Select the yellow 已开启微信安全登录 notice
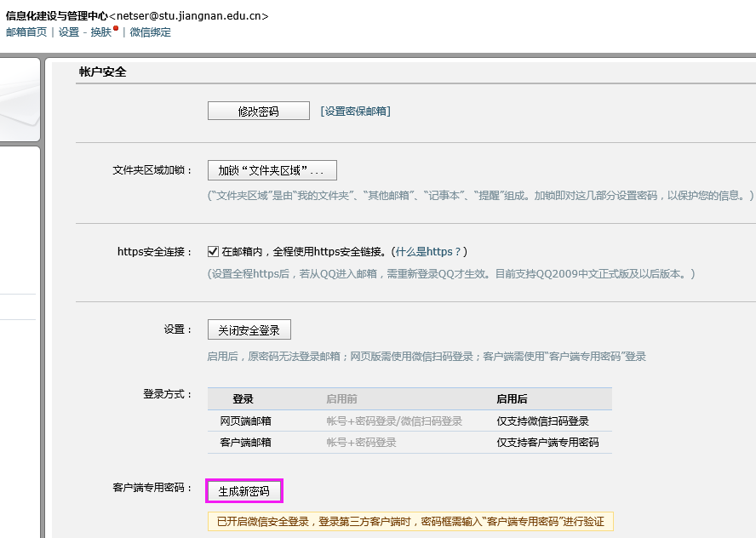The width and height of the screenshot is (756, 538). (410, 522)
